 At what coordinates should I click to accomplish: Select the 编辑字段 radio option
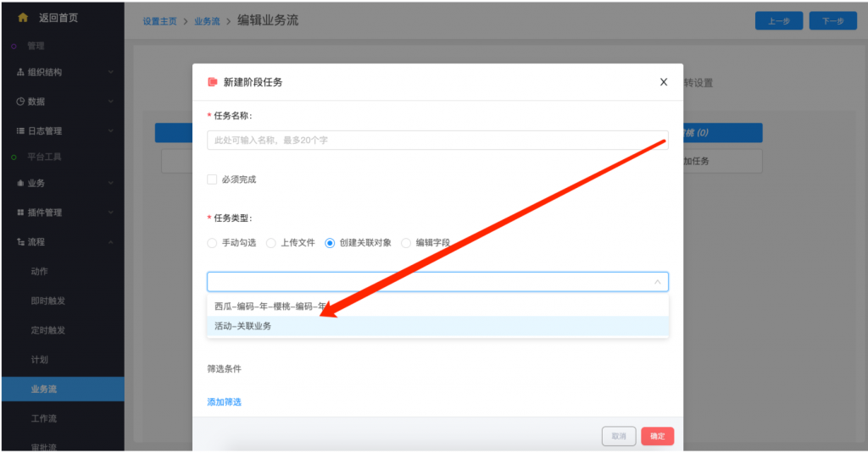tap(406, 243)
